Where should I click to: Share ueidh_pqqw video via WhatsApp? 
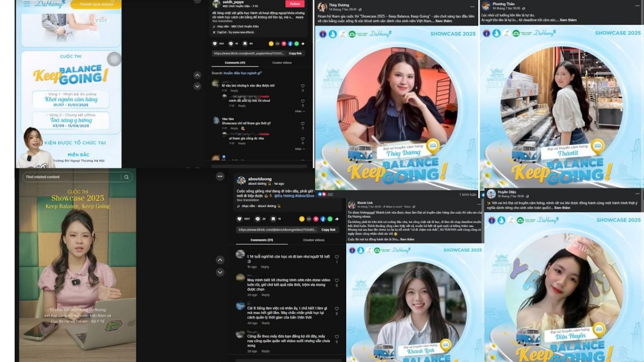(x=296, y=44)
